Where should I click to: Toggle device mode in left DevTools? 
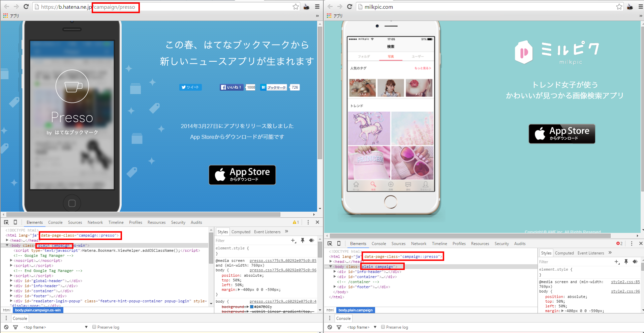pos(15,222)
